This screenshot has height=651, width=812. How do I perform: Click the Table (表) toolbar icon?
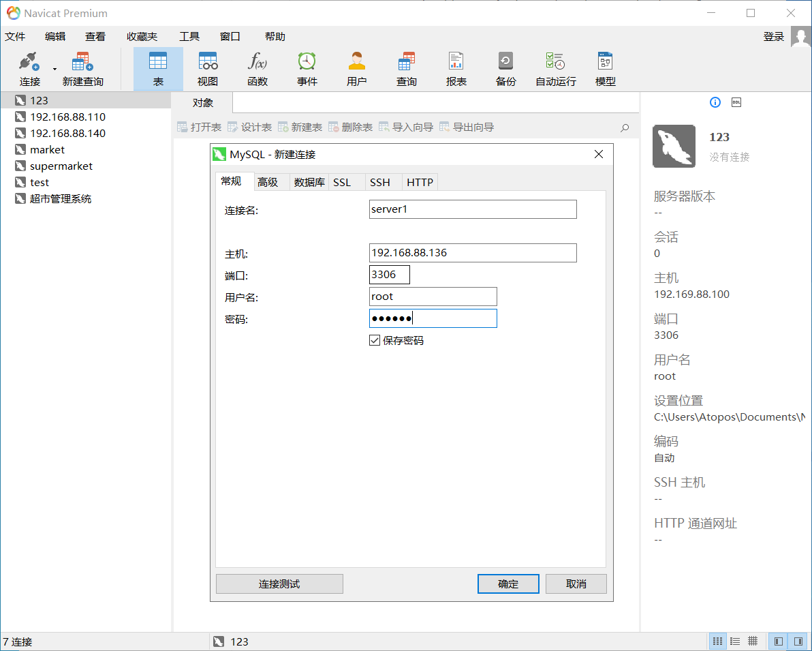click(158, 68)
